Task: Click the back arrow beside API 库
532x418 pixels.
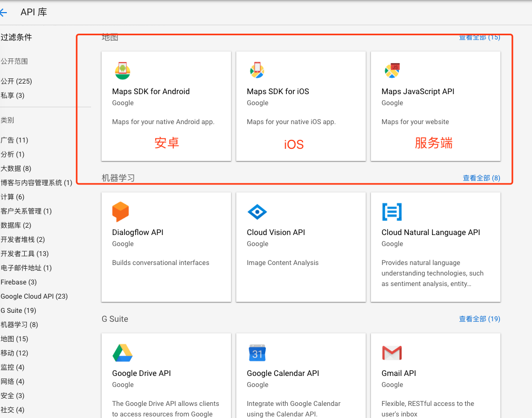Action: [4, 12]
